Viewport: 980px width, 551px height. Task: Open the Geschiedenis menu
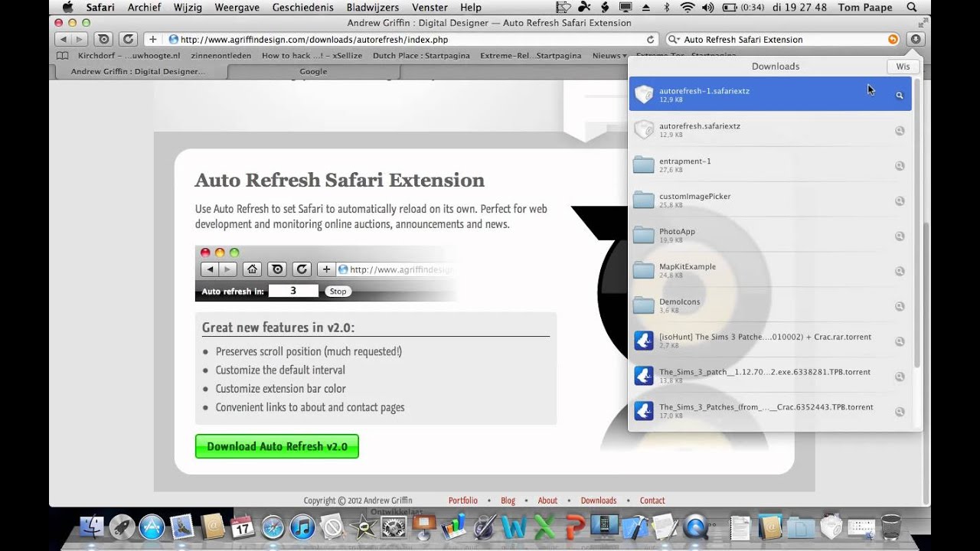(x=303, y=8)
